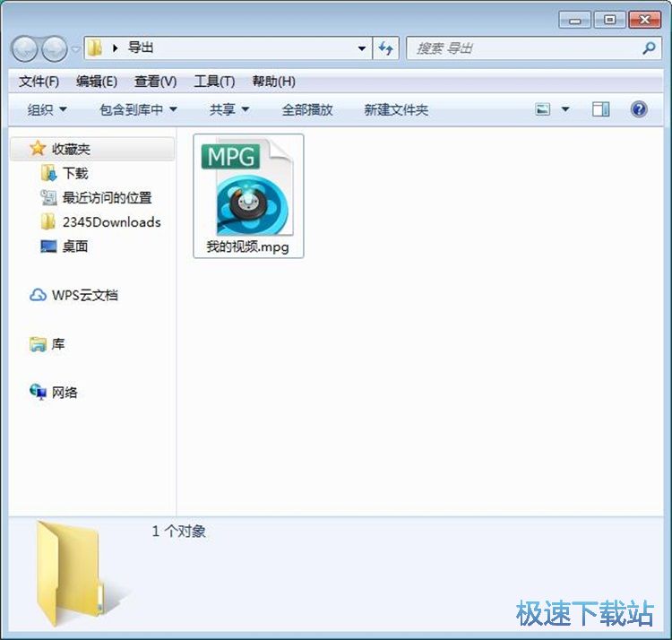Click the libraries icon beside 库
The width and height of the screenshot is (672, 640).
click(x=38, y=344)
